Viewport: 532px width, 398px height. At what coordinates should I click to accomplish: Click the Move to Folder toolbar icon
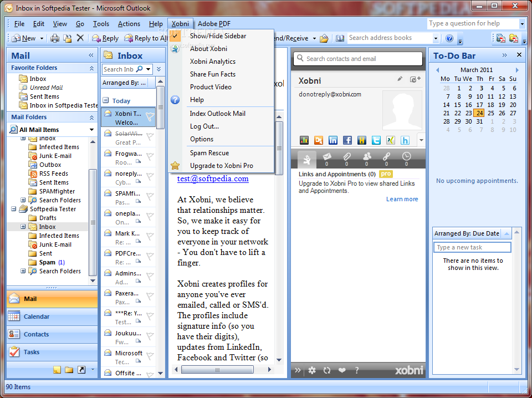pyautogui.click(x=68, y=38)
